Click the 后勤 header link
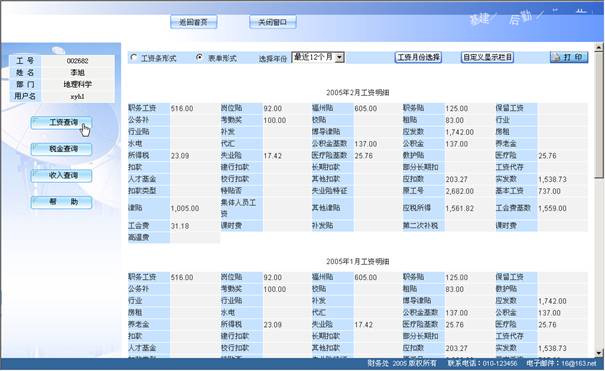Screen dimensions: 605x371 520,17
